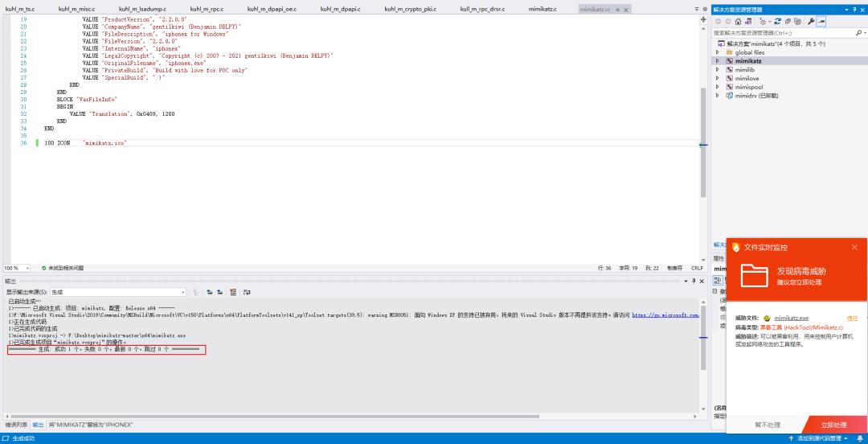Screen dimensions: 868x444
Task: Open the Error List tab
Action: 16,424
